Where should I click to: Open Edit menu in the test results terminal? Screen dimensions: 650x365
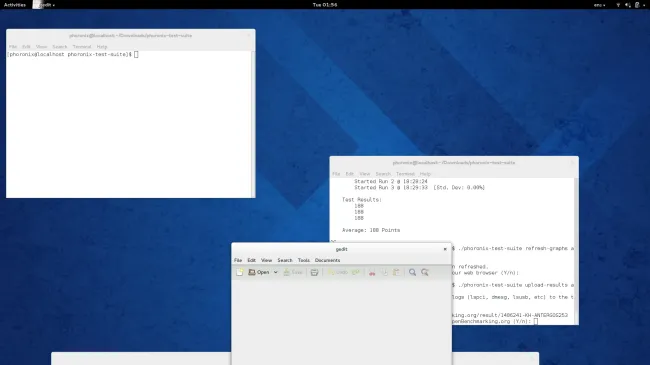pos(350,174)
